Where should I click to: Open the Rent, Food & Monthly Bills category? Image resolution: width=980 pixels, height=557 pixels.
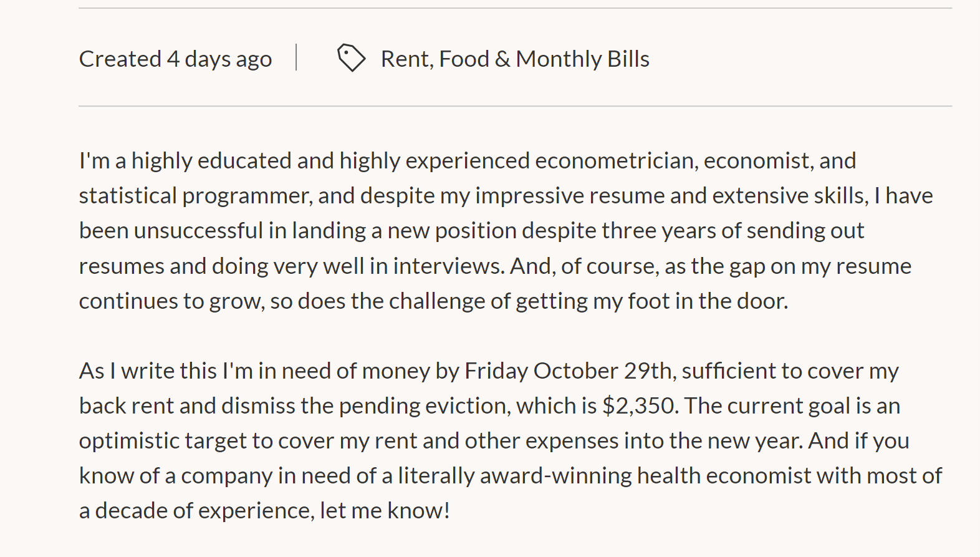[x=515, y=59]
